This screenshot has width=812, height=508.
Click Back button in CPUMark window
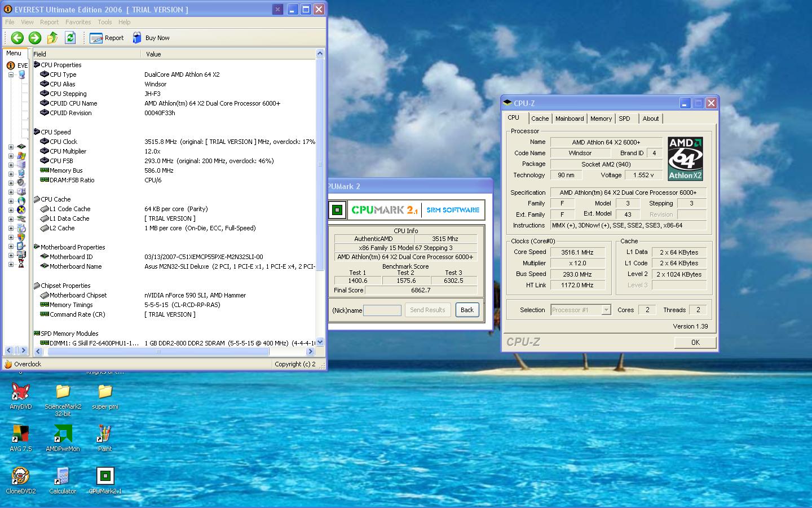click(x=467, y=310)
